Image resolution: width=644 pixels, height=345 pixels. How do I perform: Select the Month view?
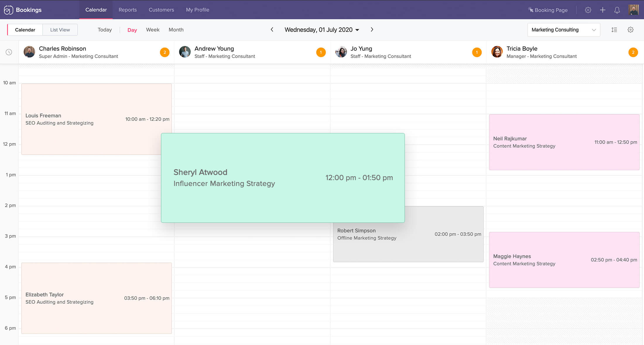(x=176, y=30)
